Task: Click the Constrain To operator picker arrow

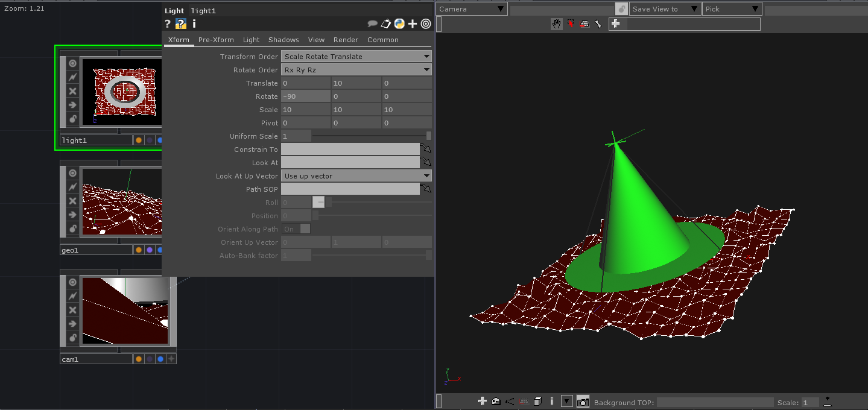Action: (x=426, y=149)
